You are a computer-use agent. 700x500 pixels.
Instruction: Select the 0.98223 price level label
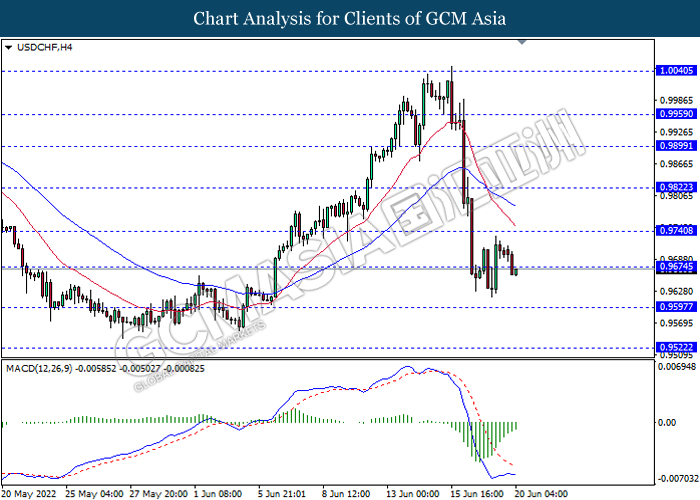pos(676,187)
